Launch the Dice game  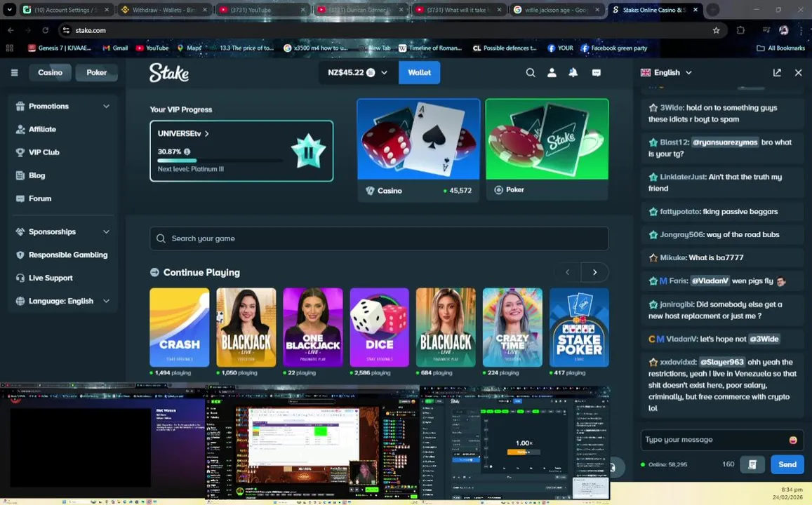(379, 328)
